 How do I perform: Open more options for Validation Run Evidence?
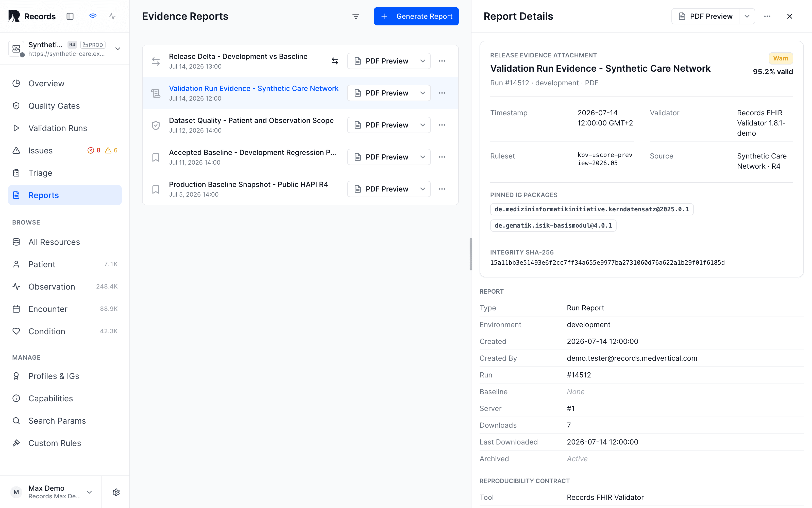(x=442, y=93)
